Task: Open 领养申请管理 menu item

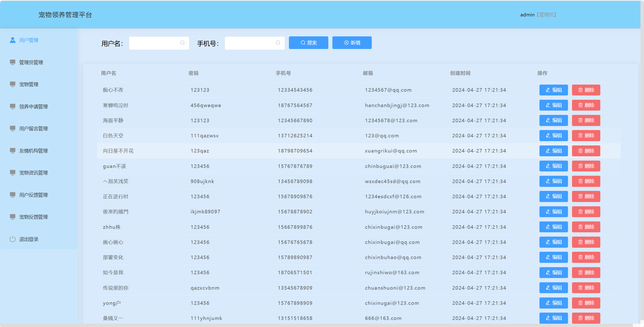Action: pyautogui.click(x=33, y=107)
